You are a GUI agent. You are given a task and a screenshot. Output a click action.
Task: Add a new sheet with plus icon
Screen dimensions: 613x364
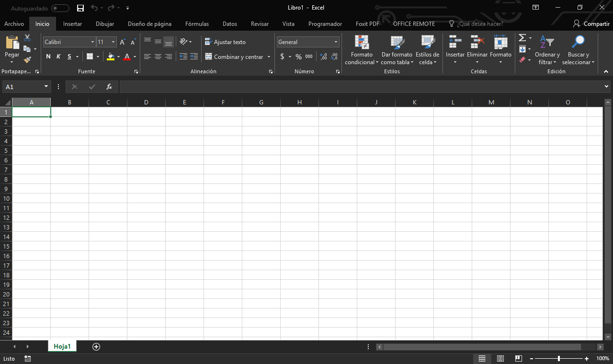pyautogui.click(x=96, y=347)
